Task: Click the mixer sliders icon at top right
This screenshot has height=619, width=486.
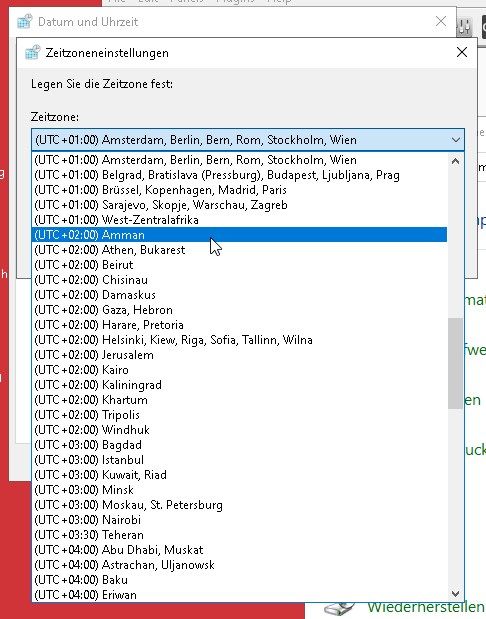Action: (x=465, y=27)
